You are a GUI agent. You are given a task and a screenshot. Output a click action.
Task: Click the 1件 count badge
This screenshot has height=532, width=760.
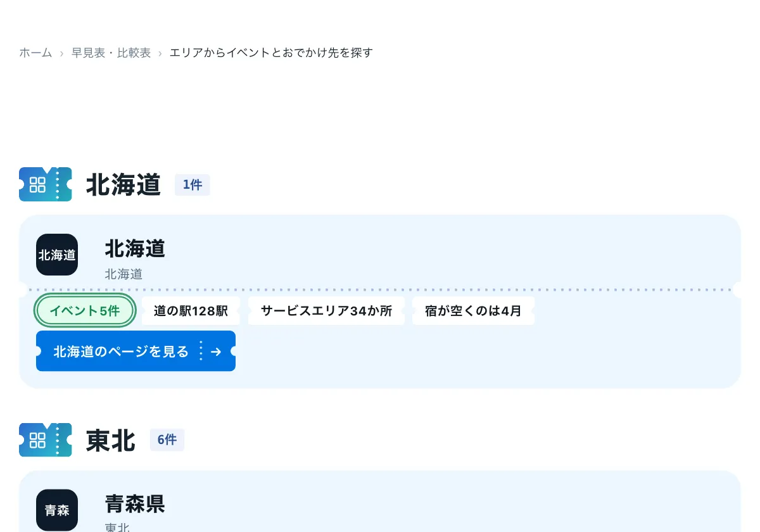[x=193, y=185]
